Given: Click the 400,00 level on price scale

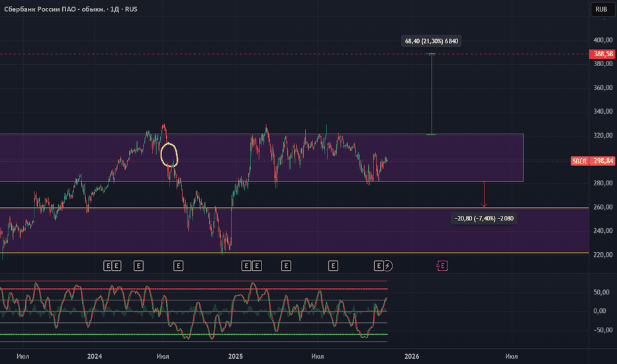Looking at the screenshot, I should click(601, 40).
